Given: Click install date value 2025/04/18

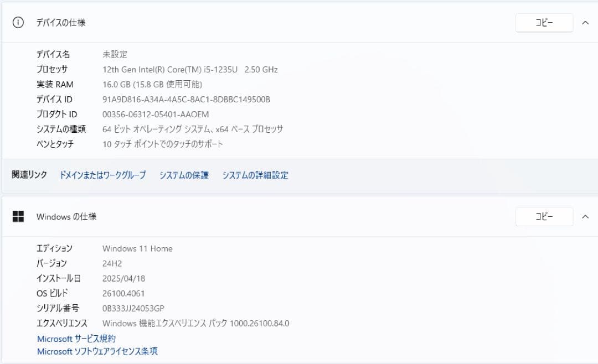Looking at the screenshot, I should (123, 278).
